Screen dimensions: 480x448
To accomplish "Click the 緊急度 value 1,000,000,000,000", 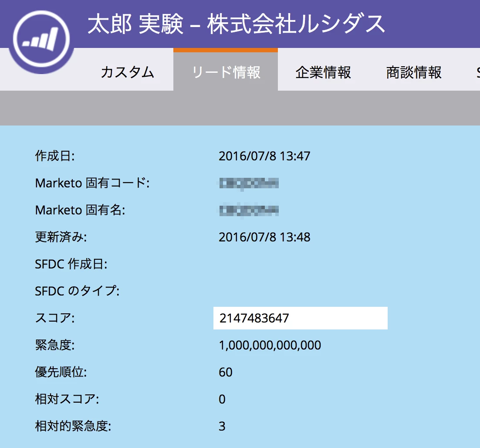I will 270,346.
